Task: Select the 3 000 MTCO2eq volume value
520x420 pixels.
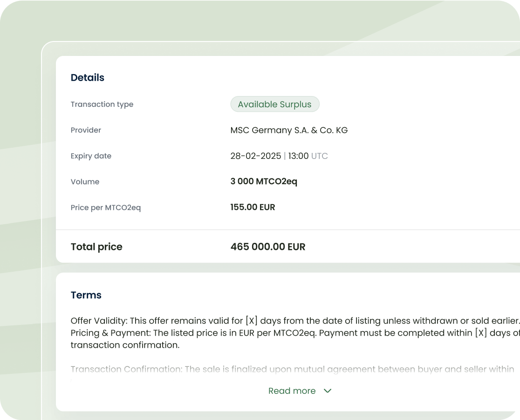Action: (x=263, y=181)
